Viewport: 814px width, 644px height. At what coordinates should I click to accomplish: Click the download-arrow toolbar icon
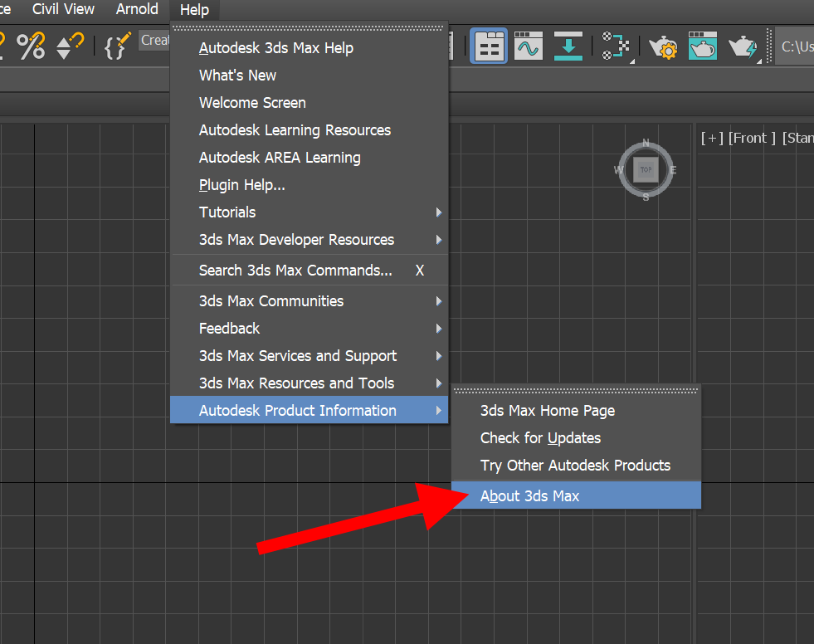pos(568,46)
